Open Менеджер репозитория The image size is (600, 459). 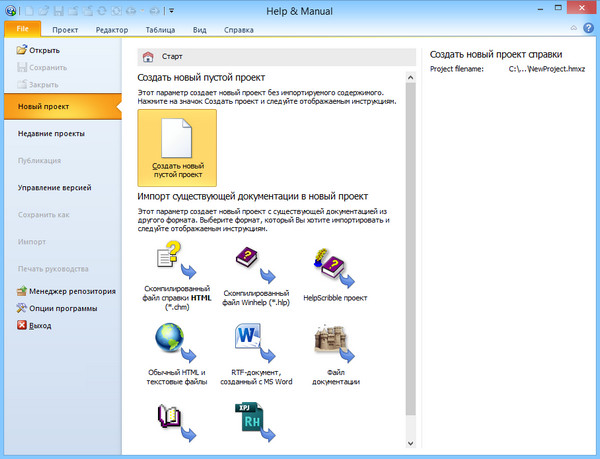pyautogui.click(x=66, y=292)
